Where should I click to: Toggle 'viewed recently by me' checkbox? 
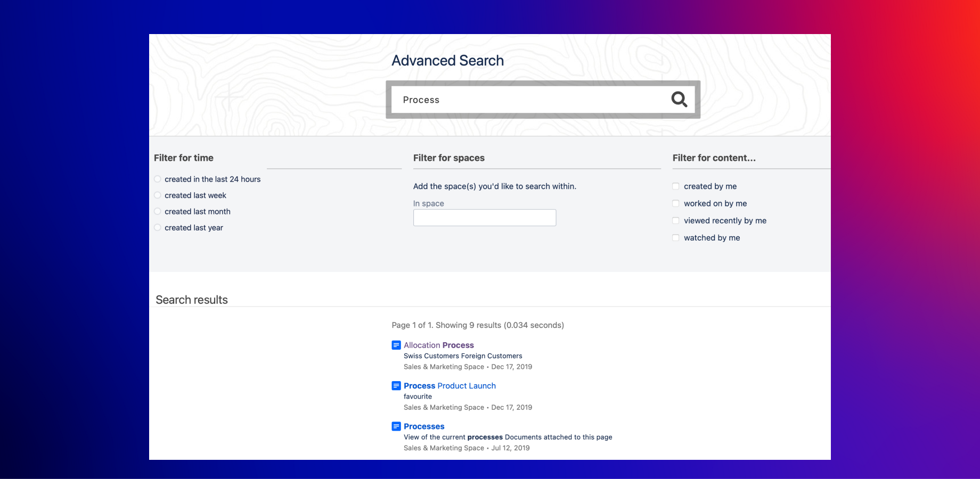pos(676,220)
